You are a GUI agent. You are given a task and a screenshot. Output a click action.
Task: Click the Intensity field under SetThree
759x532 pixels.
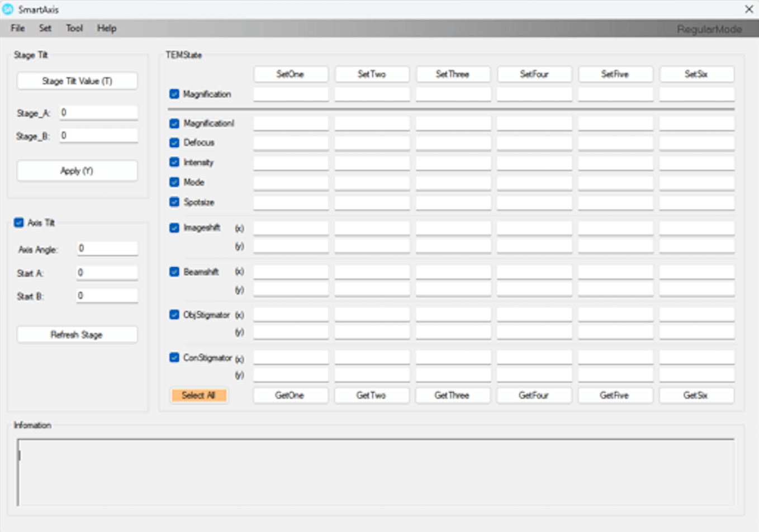(x=453, y=162)
